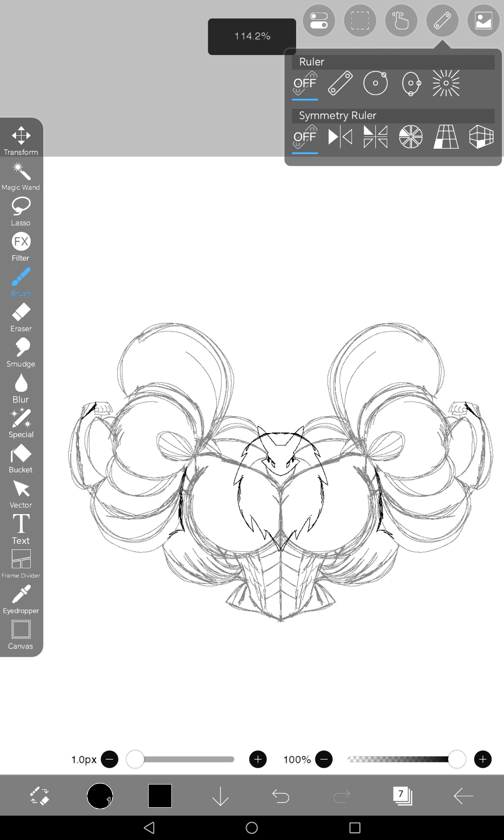This screenshot has height=840, width=504.
Task: Undo the last stroke
Action: click(281, 796)
